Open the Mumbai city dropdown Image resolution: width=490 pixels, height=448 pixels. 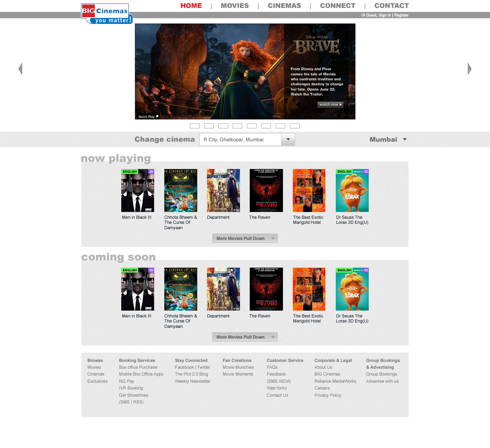click(x=388, y=140)
